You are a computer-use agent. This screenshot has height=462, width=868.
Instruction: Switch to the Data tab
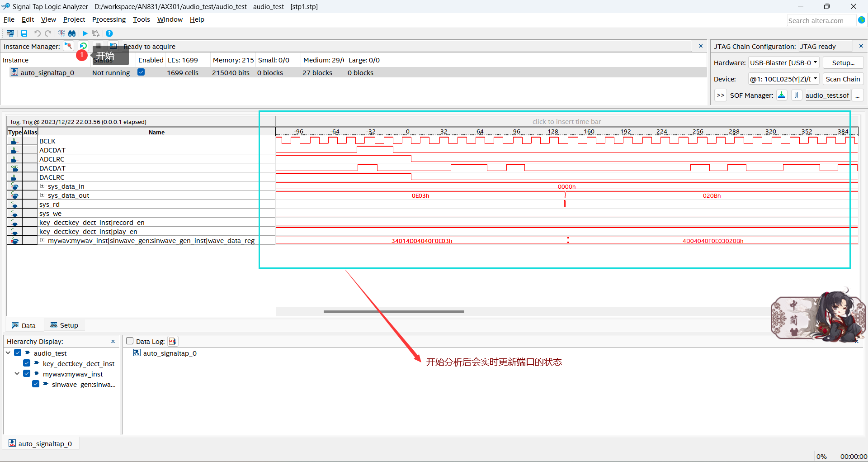24,325
